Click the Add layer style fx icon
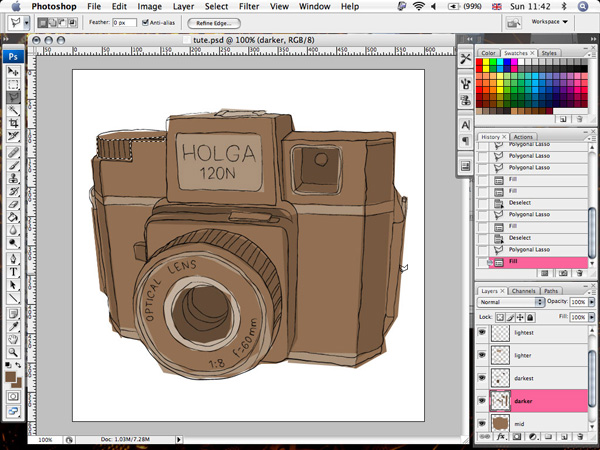Viewport: 600px width, 450px height. [501, 437]
